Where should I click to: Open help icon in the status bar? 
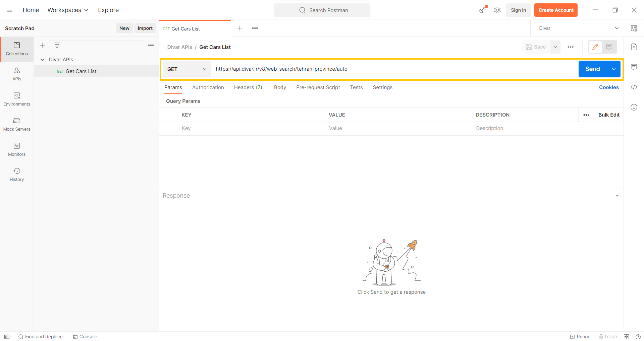coord(638,337)
